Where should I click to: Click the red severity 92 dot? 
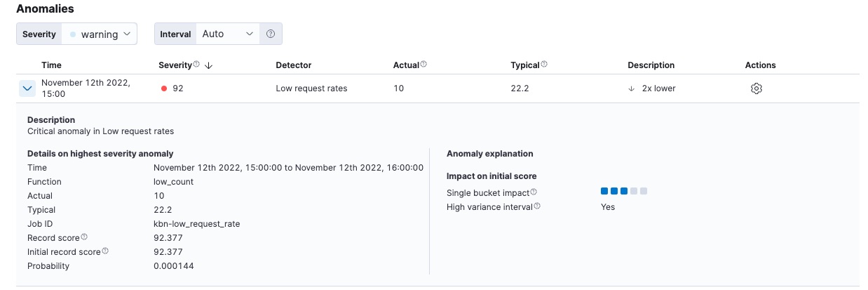click(164, 88)
